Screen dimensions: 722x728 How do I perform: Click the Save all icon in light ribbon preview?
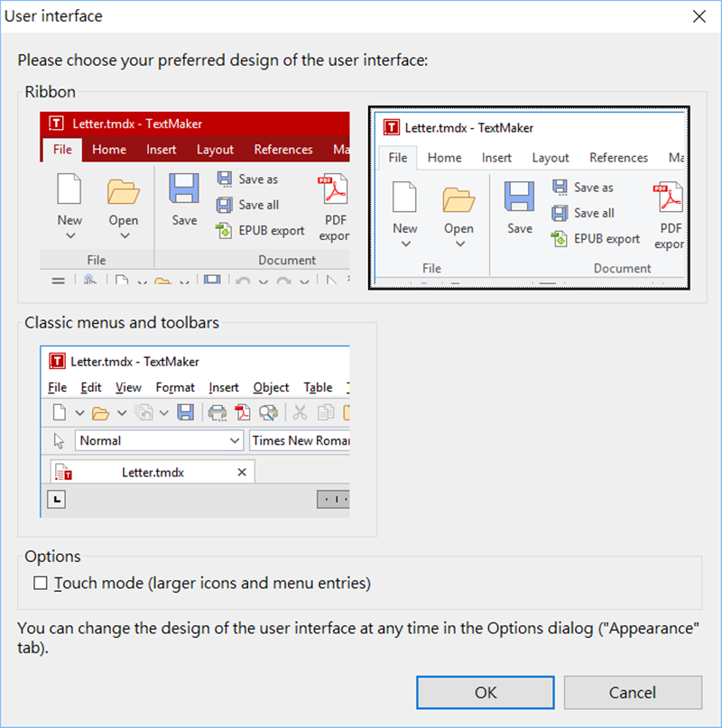(x=560, y=213)
